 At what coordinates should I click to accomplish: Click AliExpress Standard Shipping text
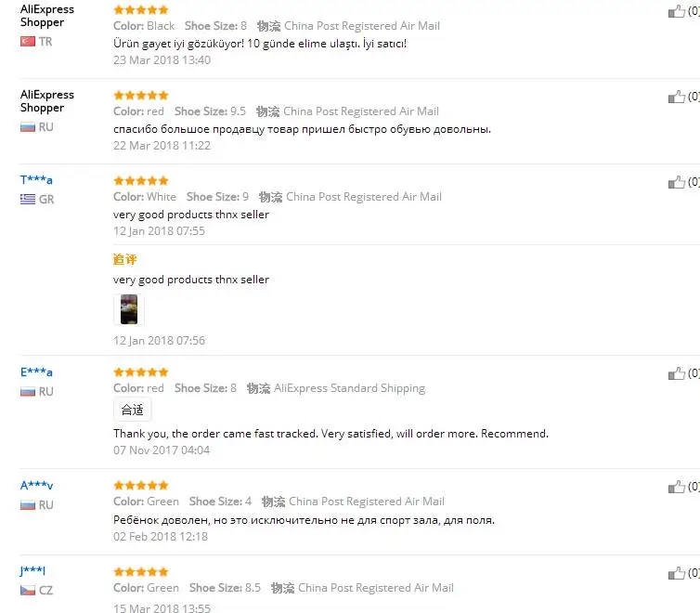pyautogui.click(x=350, y=388)
